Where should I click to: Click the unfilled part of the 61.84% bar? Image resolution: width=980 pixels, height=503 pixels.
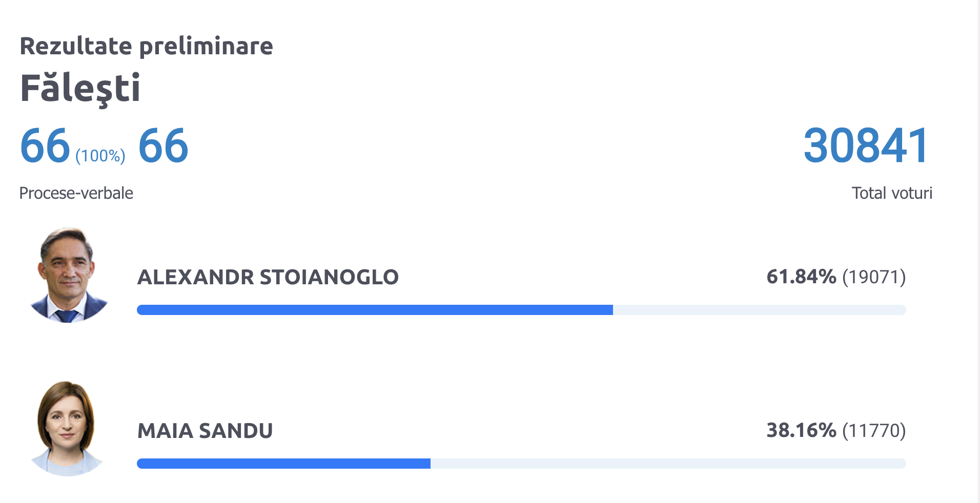(760, 310)
